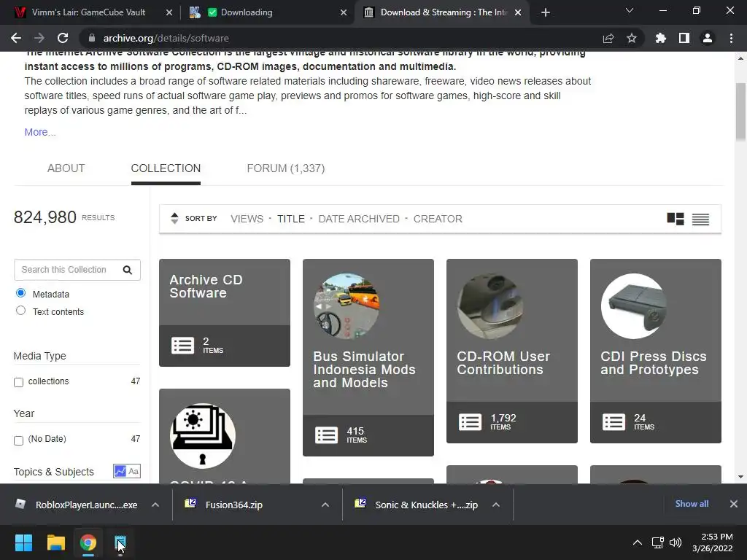The image size is (747, 560).
Task: Expand options for Fusion364.zip download
Action: 325,505
